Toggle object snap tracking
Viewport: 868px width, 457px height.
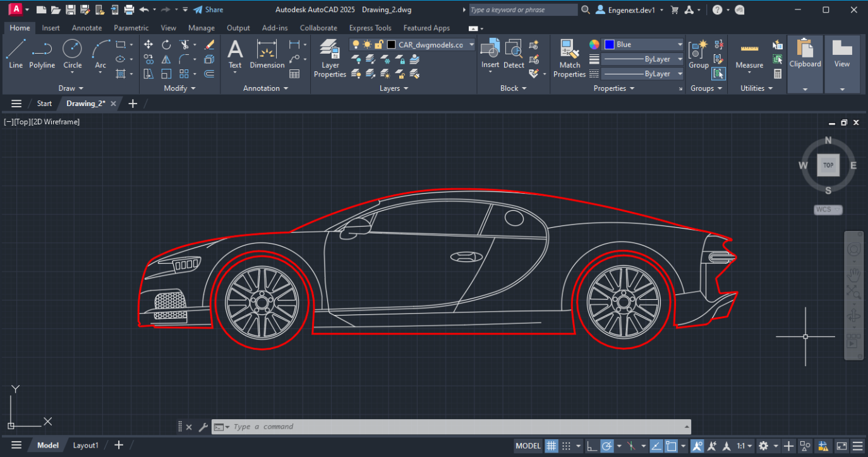(656, 446)
